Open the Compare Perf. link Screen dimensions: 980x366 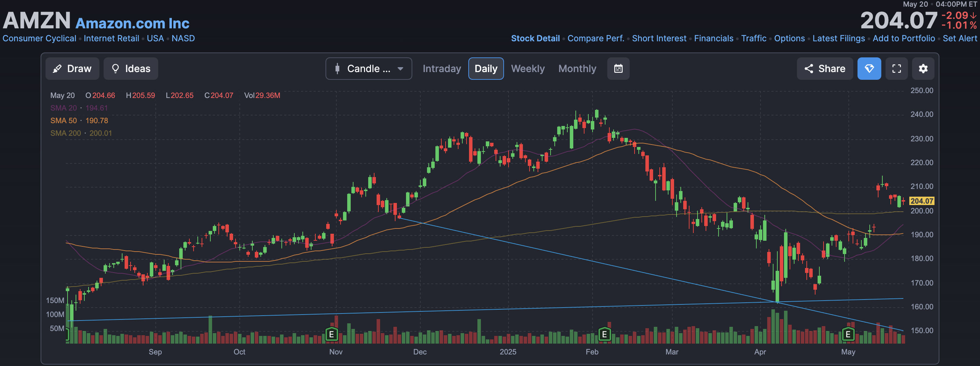pyautogui.click(x=596, y=38)
